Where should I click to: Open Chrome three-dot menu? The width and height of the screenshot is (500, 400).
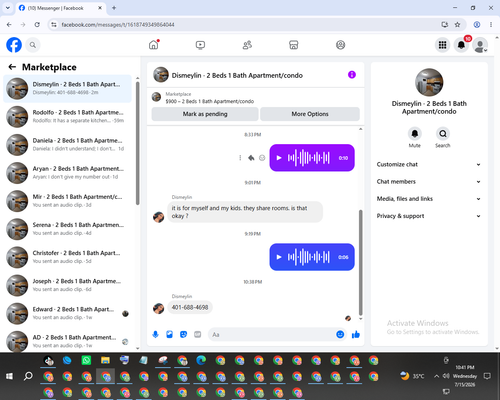tap(491, 24)
